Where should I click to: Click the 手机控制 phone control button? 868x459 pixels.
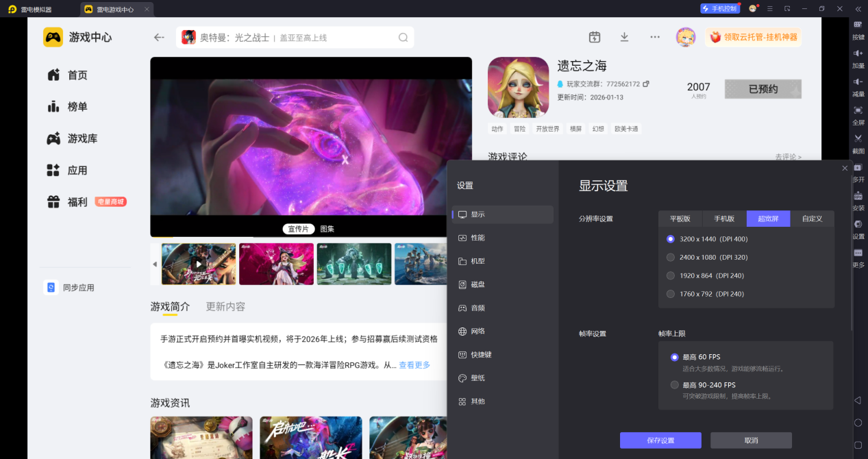coord(720,9)
